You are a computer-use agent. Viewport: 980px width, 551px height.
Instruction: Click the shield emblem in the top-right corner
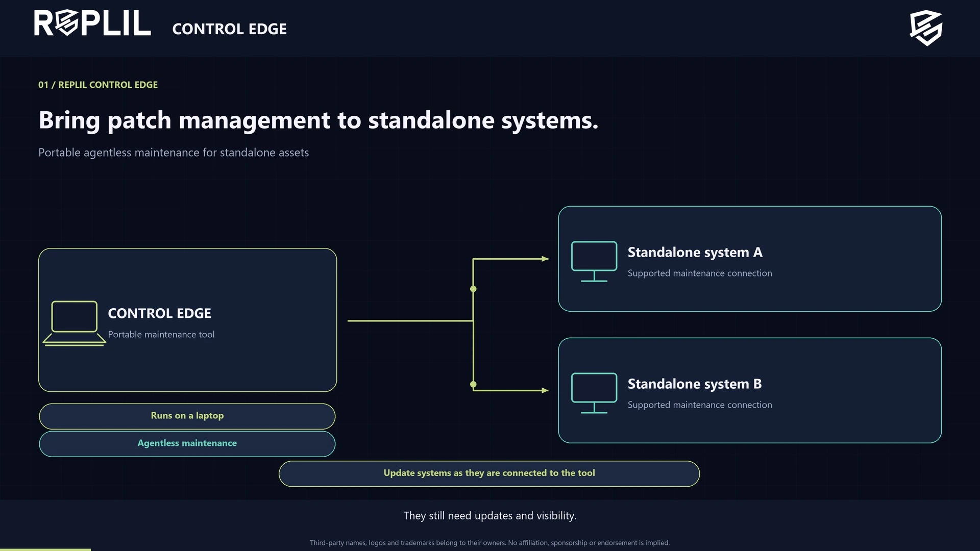(926, 28)
